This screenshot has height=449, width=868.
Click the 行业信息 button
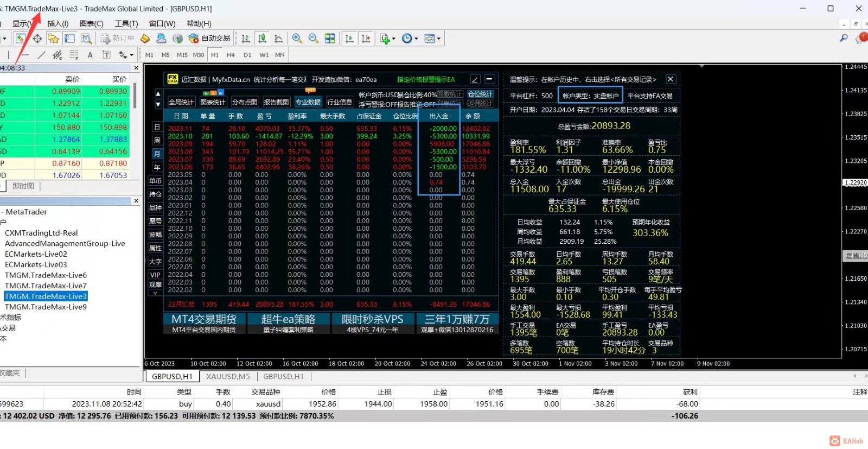340,102
